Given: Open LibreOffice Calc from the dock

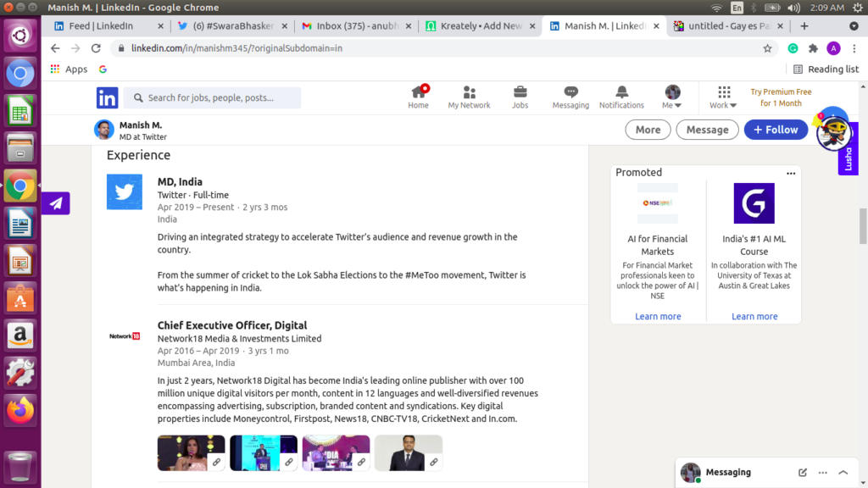Looking at the screenshot, I should tap(20, 111).
